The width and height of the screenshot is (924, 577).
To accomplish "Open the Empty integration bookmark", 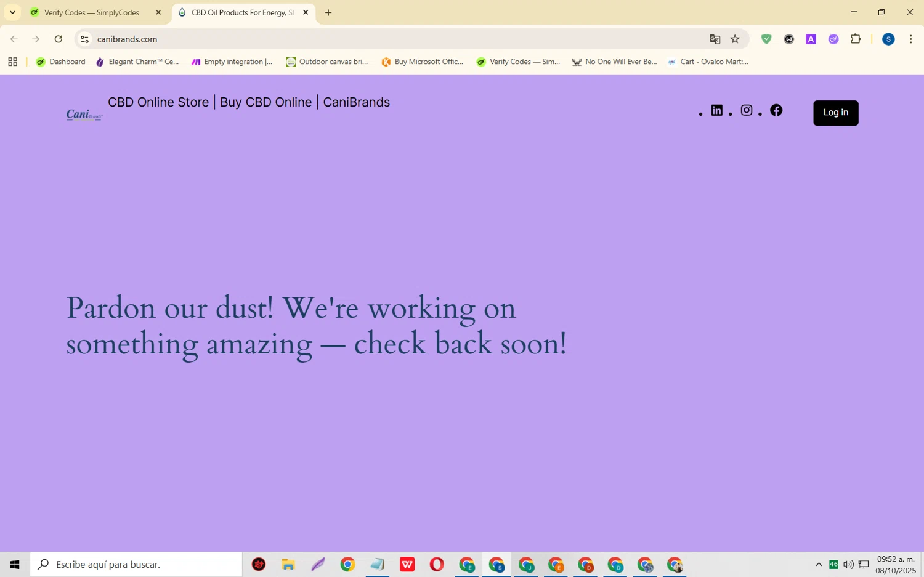I will click(x=232, y=62).
